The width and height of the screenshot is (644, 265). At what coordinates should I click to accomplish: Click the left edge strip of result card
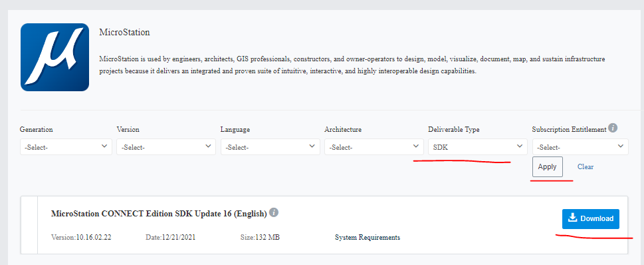click(29, 225)
